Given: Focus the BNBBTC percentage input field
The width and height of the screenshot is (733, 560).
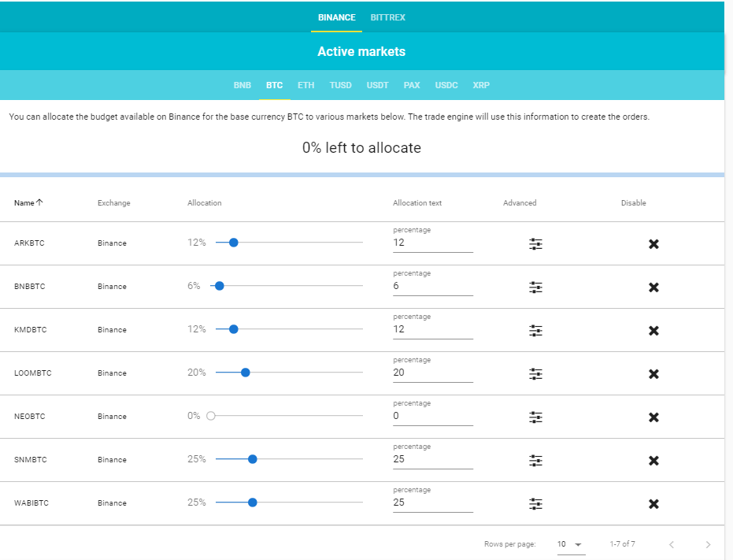Looking at the screenshot, I should tap(433, 286).
